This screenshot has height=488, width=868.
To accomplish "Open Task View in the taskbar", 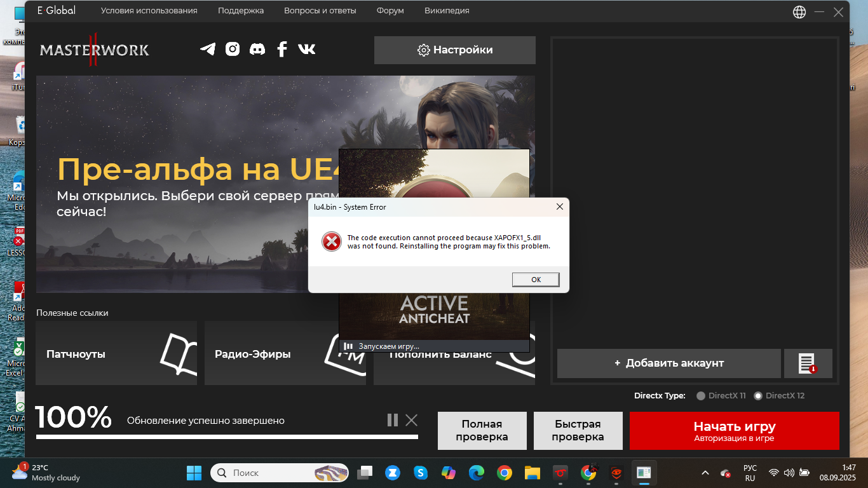I will [365, 473].
